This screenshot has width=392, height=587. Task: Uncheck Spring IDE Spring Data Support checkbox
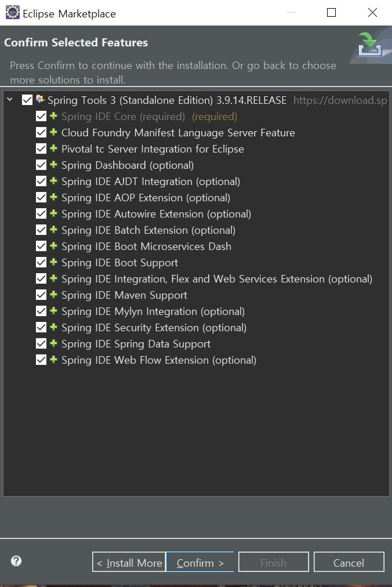(x=41, y=343)
